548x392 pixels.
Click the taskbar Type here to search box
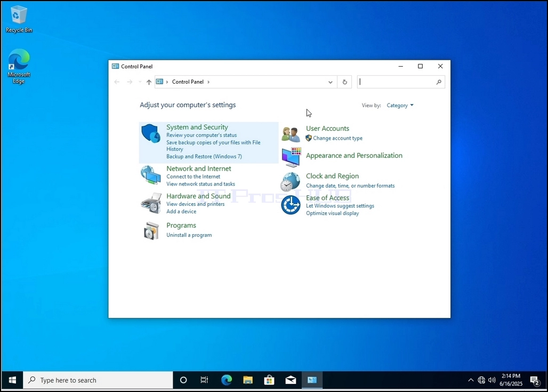(98, 380)
